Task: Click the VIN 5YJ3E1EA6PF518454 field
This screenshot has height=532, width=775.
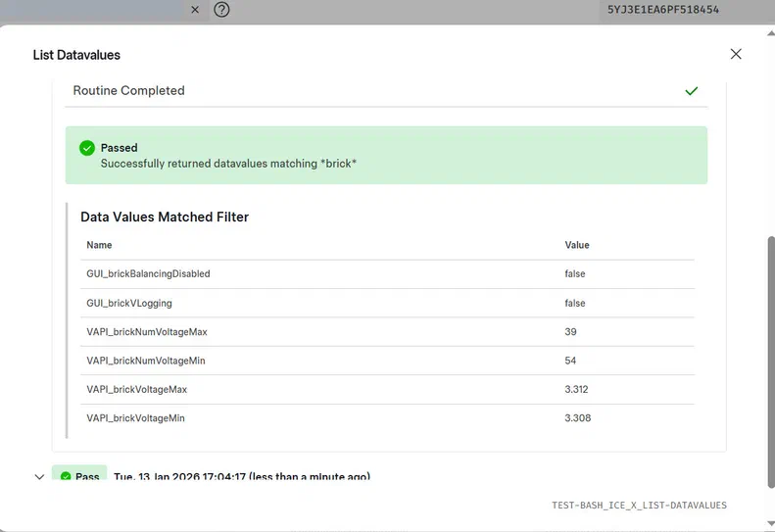Action: (x=663, y=10)
